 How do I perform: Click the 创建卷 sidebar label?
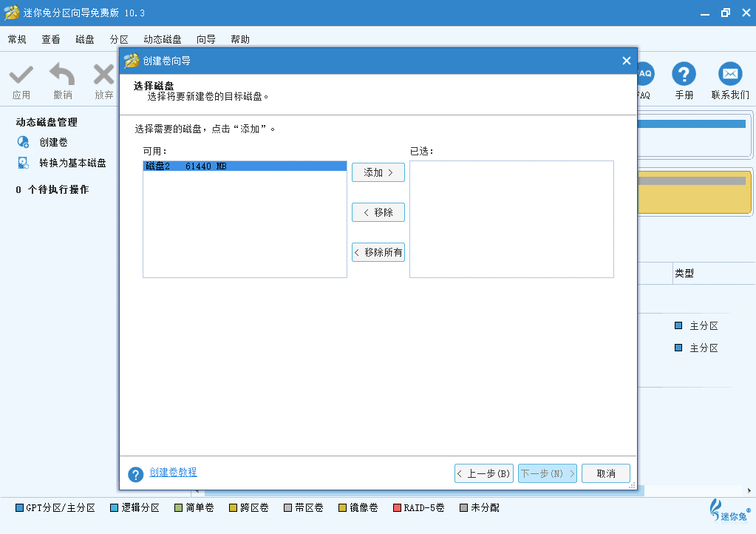[x=53, y=142]
